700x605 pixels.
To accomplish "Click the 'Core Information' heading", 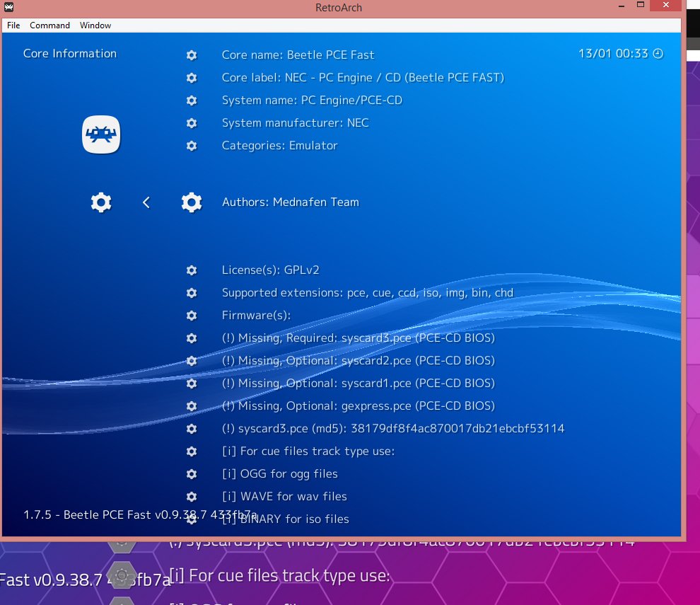I will pyautogui.click(x=69, y=54).
